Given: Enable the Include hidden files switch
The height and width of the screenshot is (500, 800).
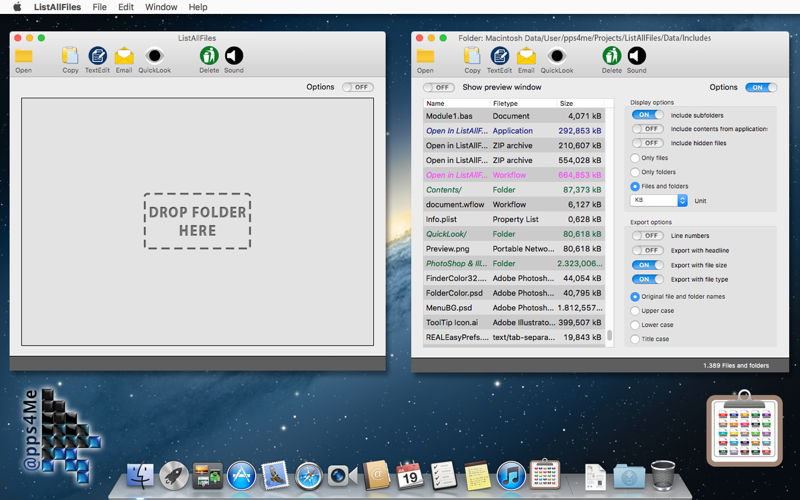Looking at the screenshot, I should pos(647,143).
